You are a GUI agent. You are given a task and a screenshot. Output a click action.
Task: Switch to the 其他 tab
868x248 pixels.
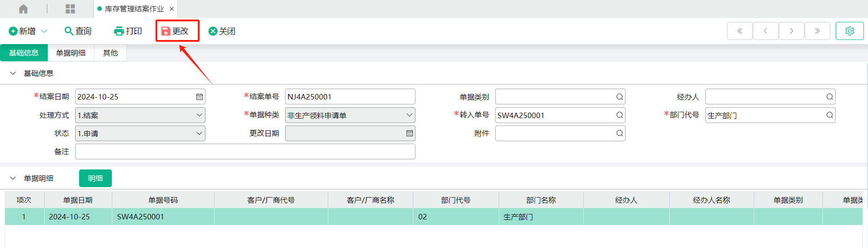click(x=110, y=53)
